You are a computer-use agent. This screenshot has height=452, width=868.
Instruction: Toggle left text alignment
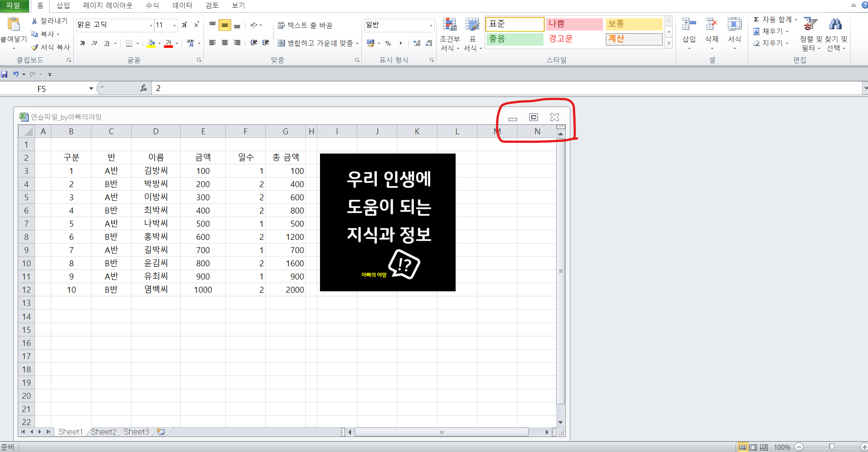pyautogui.click(x=213, y=43)
